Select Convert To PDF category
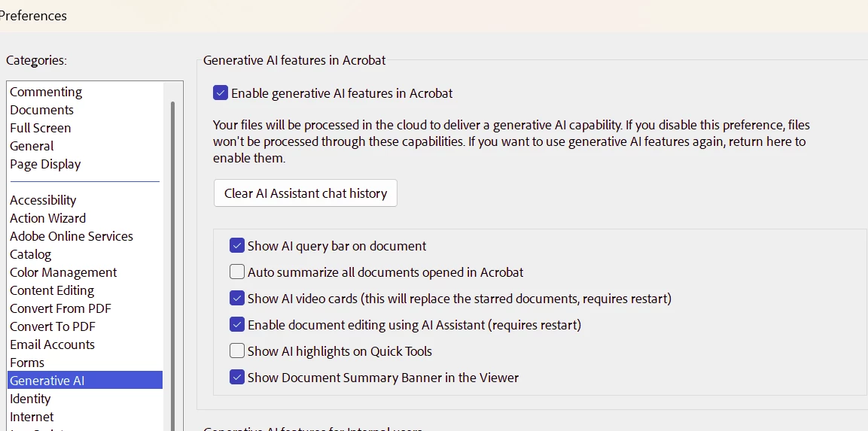The height and width of the screenshot is (431, 868). pyautogui.click(x=53, y=326)
